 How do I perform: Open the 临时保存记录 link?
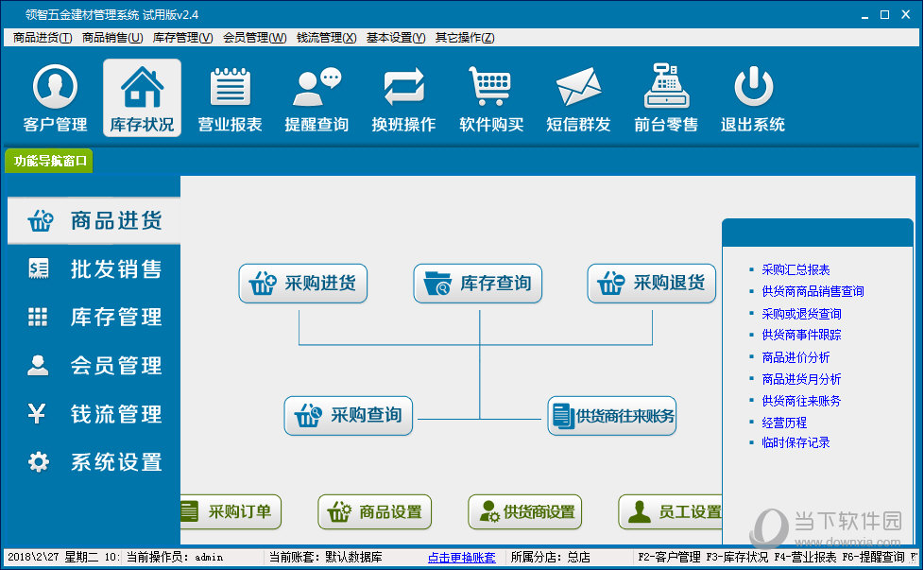(796, 442)
